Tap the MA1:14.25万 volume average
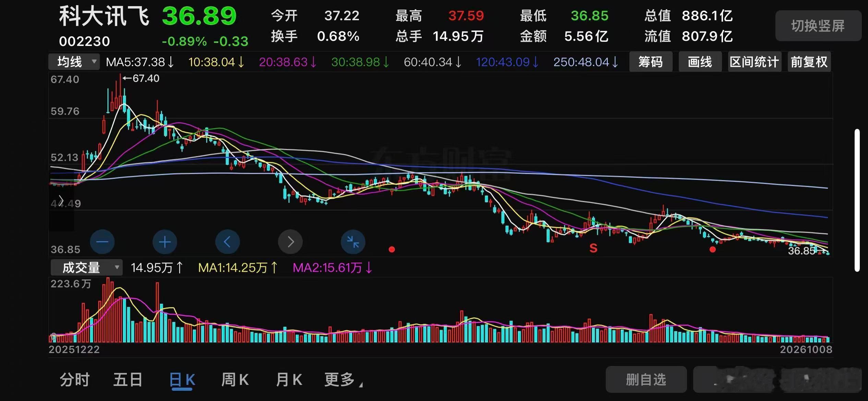Screen dimensions: 868x401 pos(238,268)
